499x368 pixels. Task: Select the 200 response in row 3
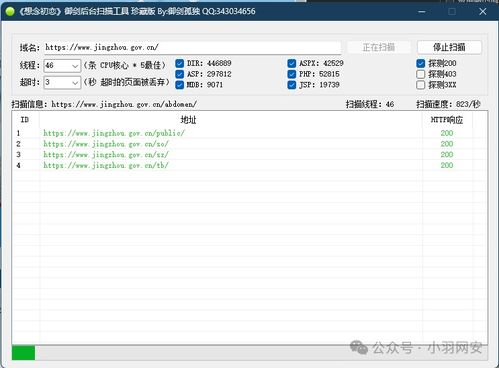click(x=447, y=154)
